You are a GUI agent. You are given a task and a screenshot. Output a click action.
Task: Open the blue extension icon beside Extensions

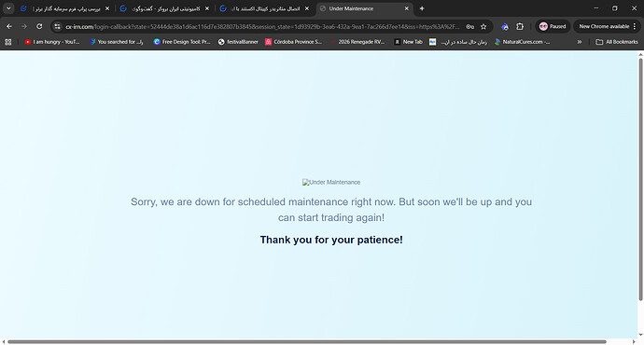[x=505, y=27]
